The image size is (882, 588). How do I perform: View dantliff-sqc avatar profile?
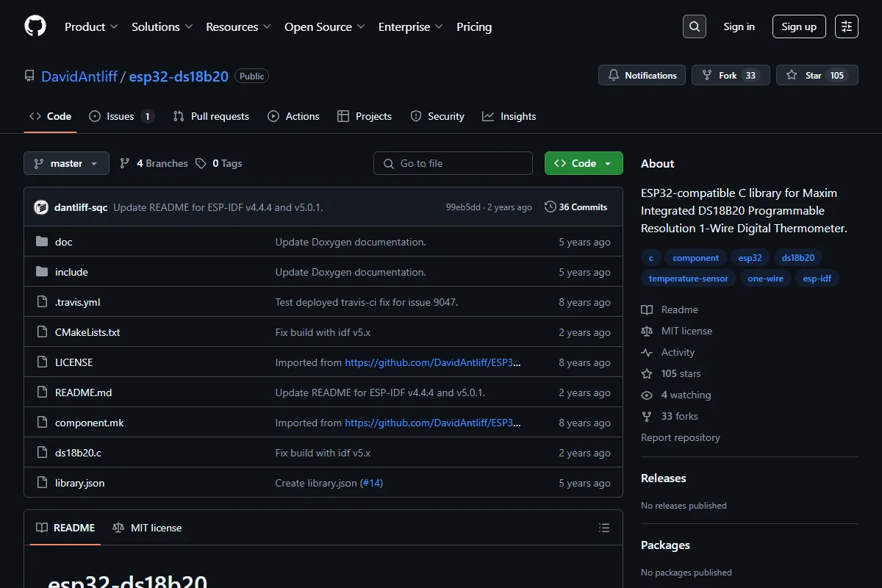41,207
